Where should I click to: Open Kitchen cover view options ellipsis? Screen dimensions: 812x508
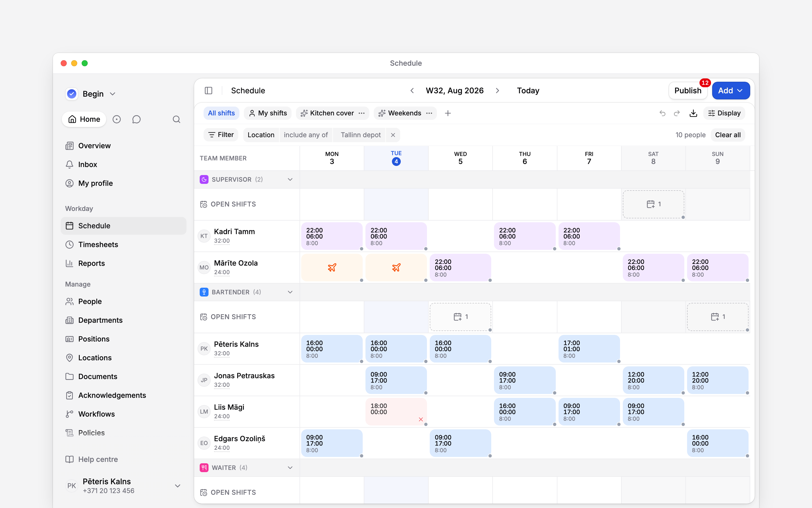click(361, 113)
